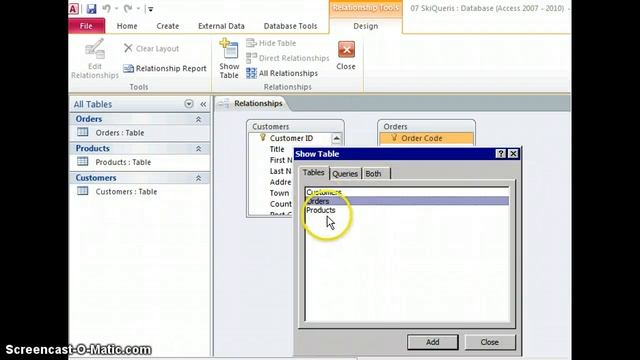Undo the last action

click(107, 9)
